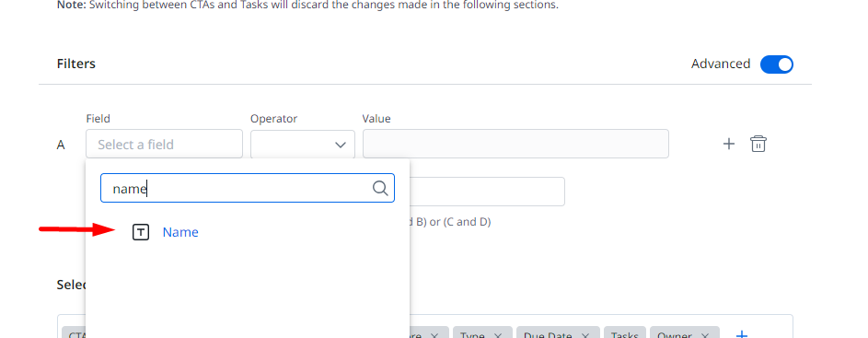The height and width of the screenshot is (338, 868).
Task: Toggle the Advanced filters switch
Action: click(x=776, y=64)
